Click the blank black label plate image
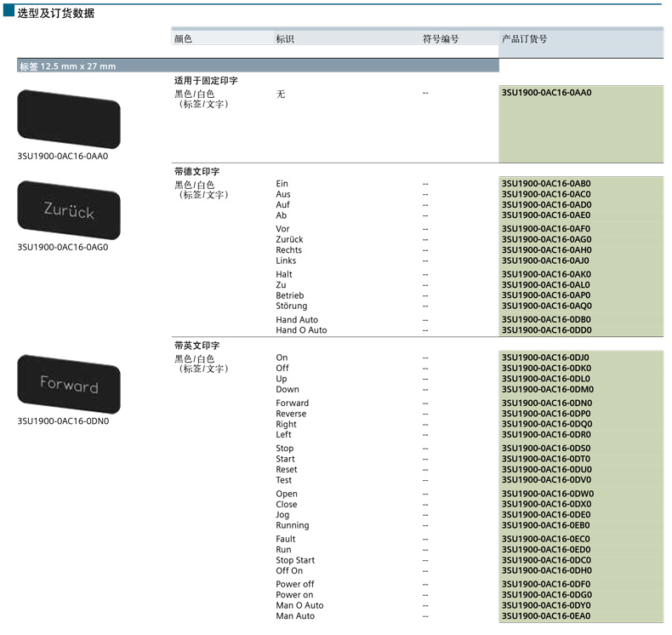672x635 pixels. (x=69, y=119)
